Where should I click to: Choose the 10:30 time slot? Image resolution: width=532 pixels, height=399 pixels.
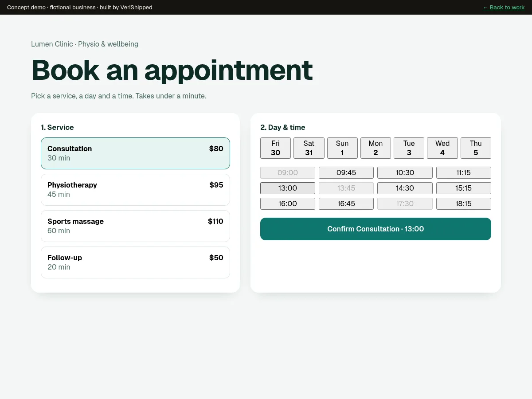(405, 173)
